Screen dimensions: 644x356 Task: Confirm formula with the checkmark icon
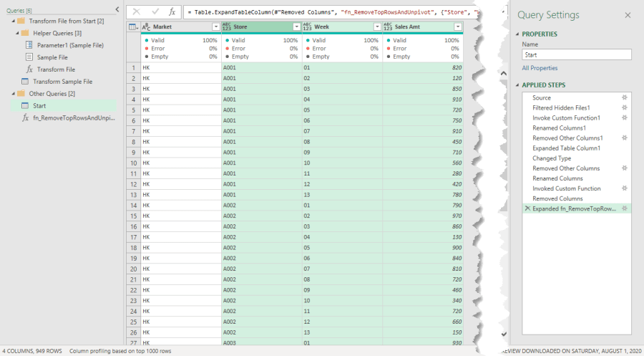pyautogui.click(x=155, y=12)
